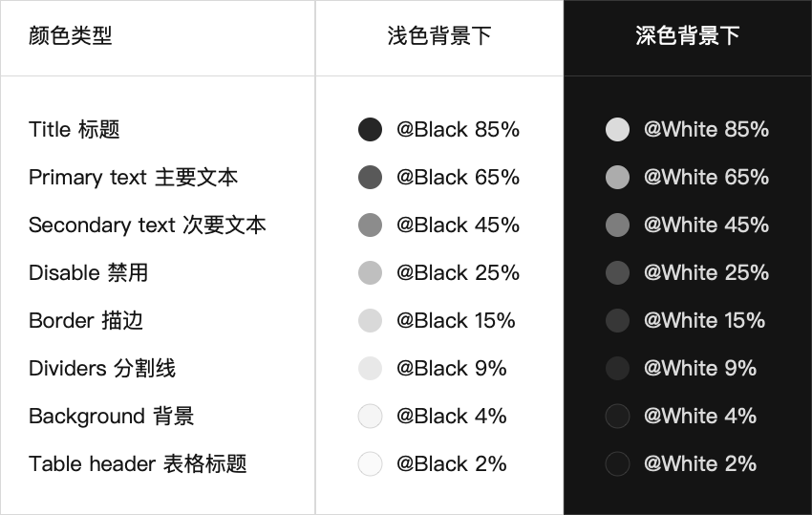Screen dimensions: 812x515
Task: Pick the @Black 45% gray swatch
Action: click(370, 225)
